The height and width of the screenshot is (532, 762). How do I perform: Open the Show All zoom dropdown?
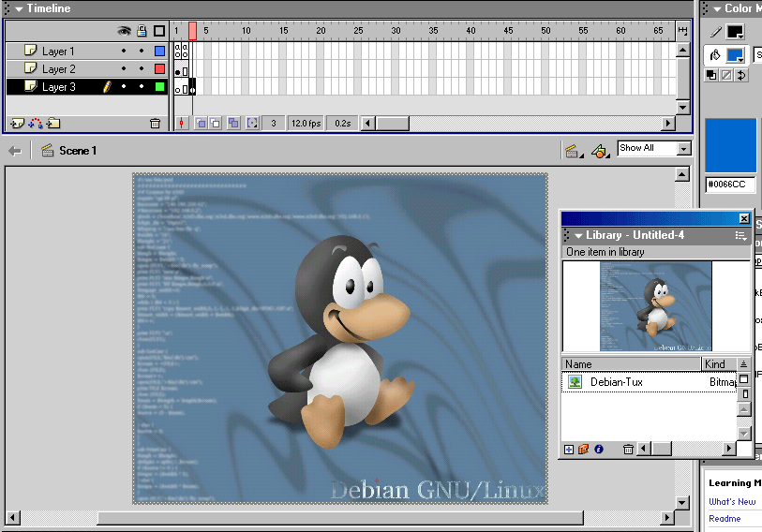pyautogui.click(x=683, y=149)
